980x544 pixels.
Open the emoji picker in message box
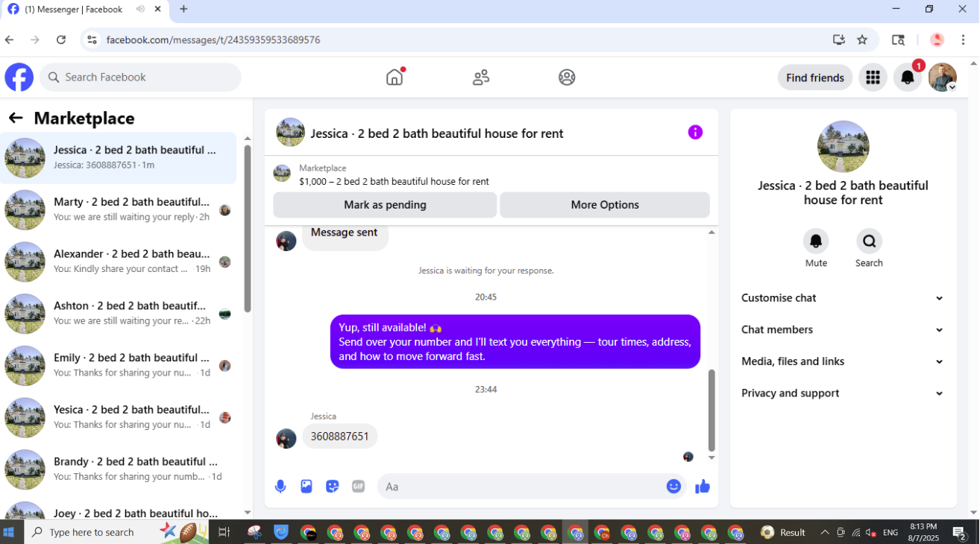tap(673, 487)
